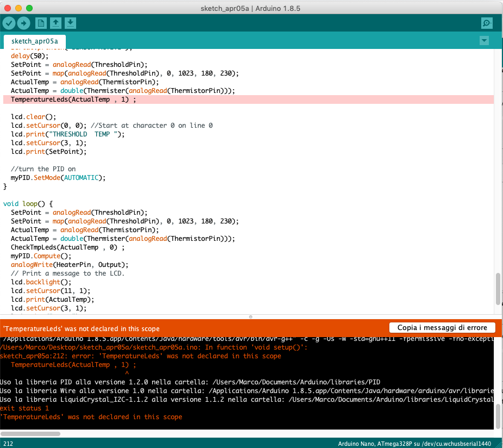
Task: Click the myPID.Compute() line
Action: click(x=40, y=256)
